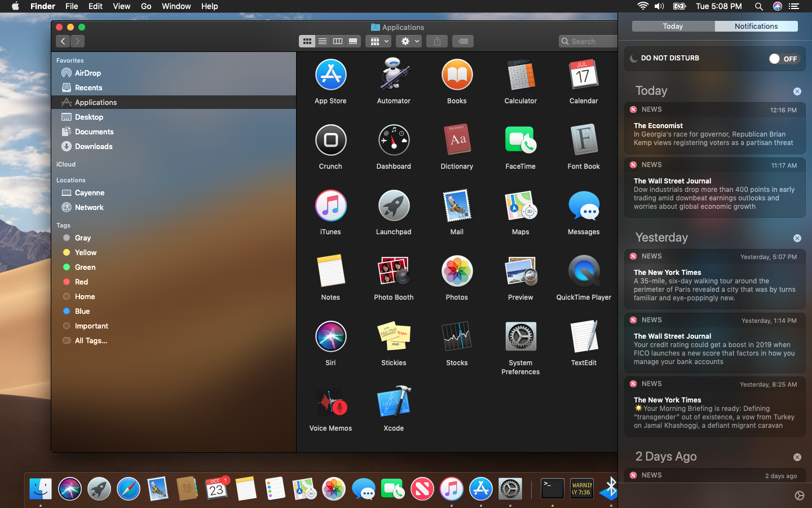Select the Preview app icon
812x508 pixels.
tap(520, 271)
